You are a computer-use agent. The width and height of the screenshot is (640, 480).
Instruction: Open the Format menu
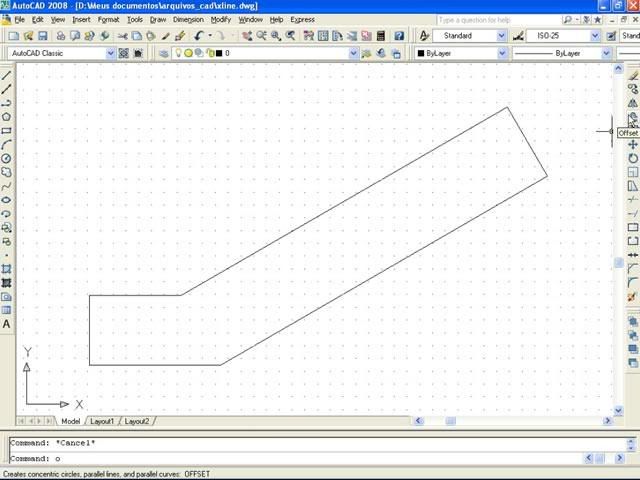click(108, 20)
